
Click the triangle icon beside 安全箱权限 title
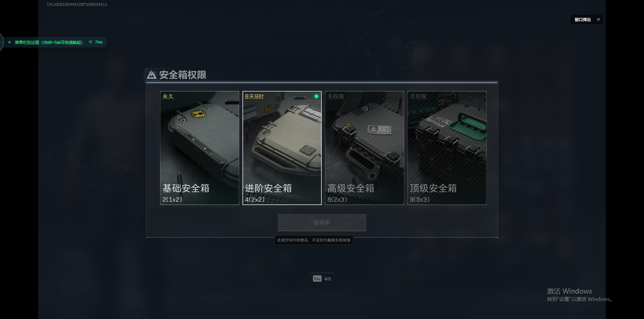pyautogui.click(x=151, y=75)
